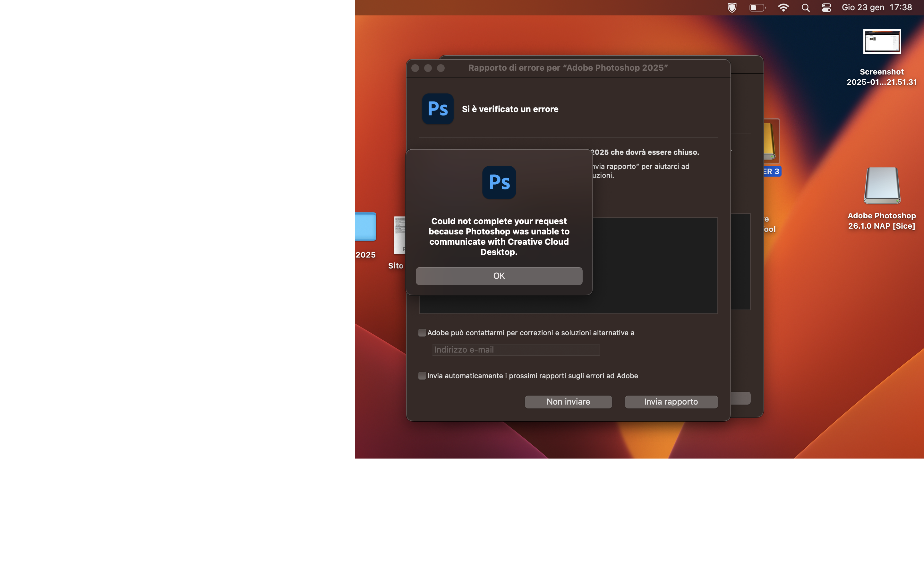The height and width of the screenshot is (578, 924).
Task: Select the Adobe Photoshop 26.1.0 NAP disk icon
Action: tap(882, 186)
